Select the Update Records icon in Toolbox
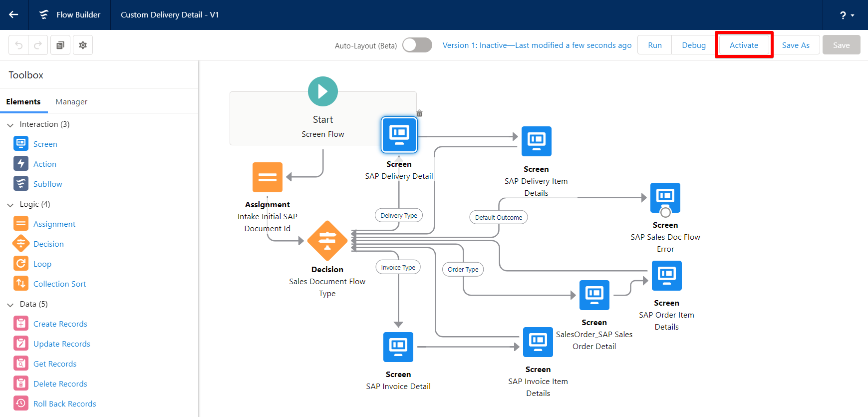The width and height of the screenshot is (868, 417). [21, 343]
